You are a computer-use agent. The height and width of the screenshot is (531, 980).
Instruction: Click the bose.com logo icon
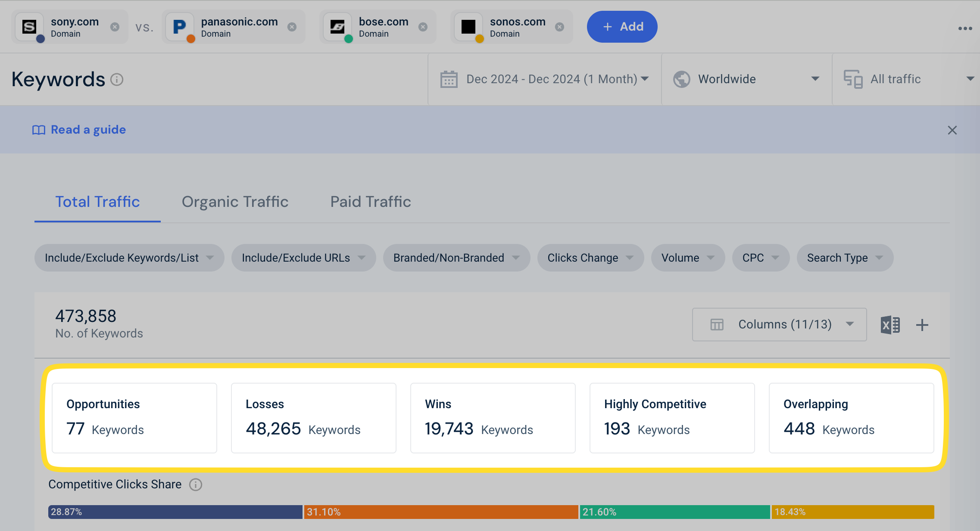click(337, 27)
